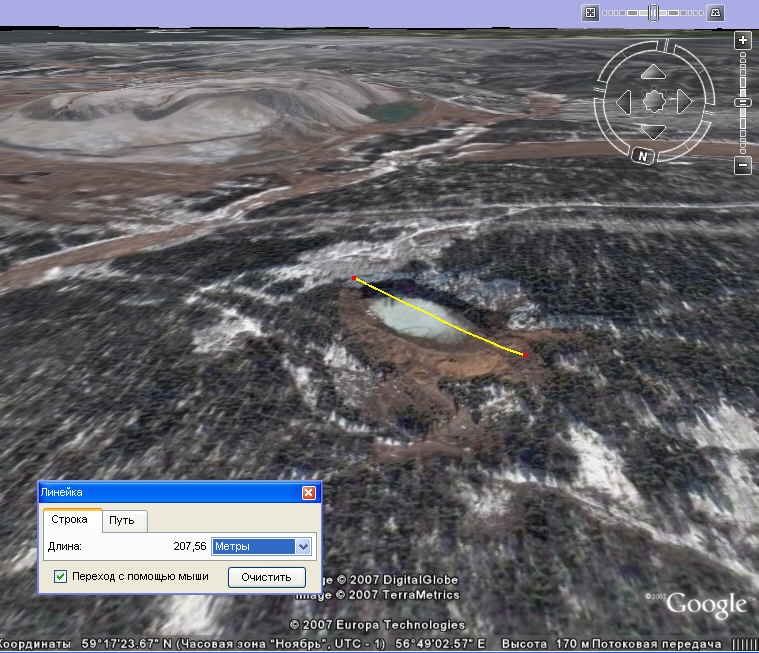
Task: Click horizon tilt icon right of tilt slider
Action: pos(716,13)
